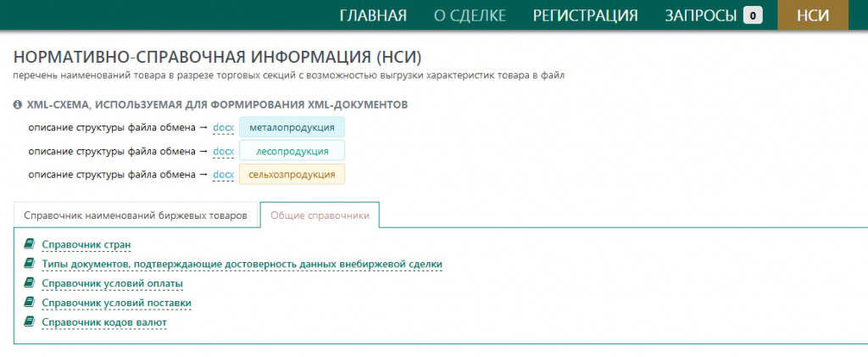Open Справочник стран link

pos(86,244)
